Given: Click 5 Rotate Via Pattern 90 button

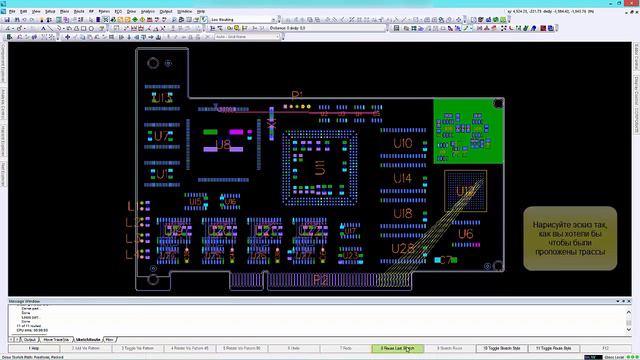Looking at the screenshot, I should pos(242,349).
